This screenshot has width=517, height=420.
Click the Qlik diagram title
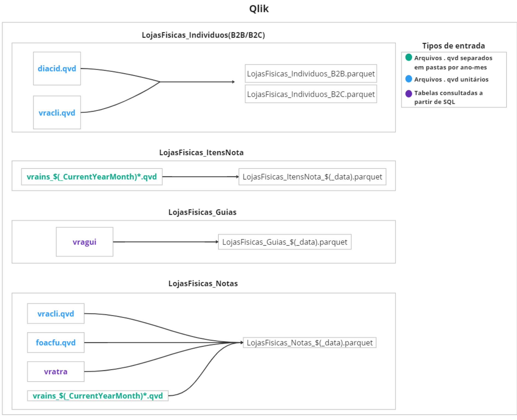[x=259, y=9]
